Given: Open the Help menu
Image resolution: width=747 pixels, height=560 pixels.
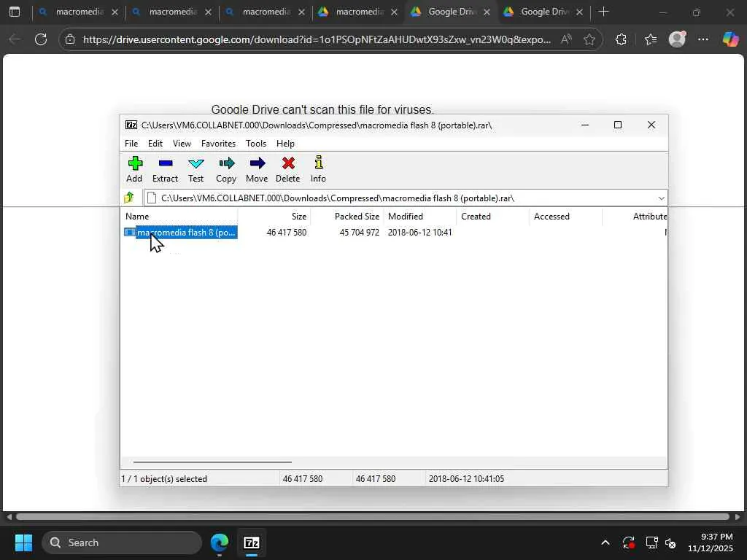Looking at the screenshot, I should click(x=285, y=144).
